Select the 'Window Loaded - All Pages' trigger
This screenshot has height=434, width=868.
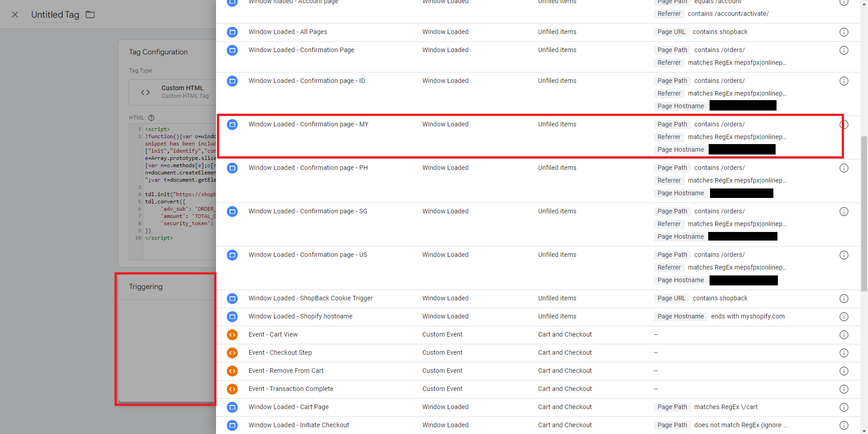point(538,32)
